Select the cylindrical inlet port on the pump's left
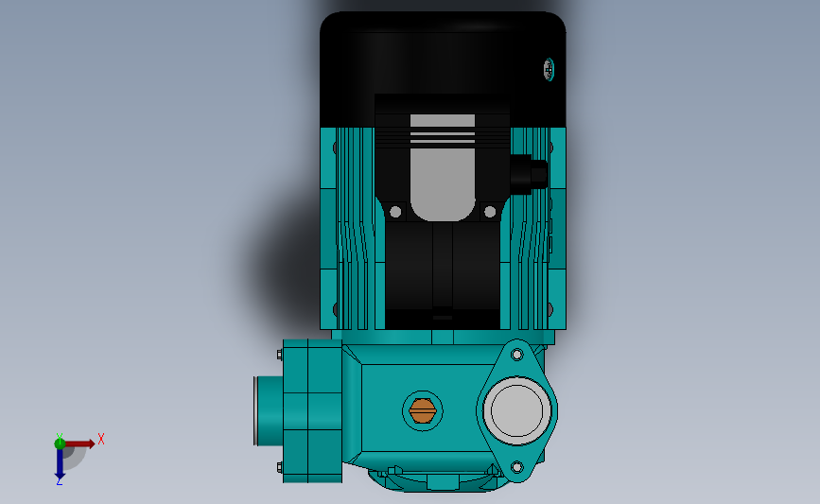This screenshot has height=504, width=820. tap(269, 411)
